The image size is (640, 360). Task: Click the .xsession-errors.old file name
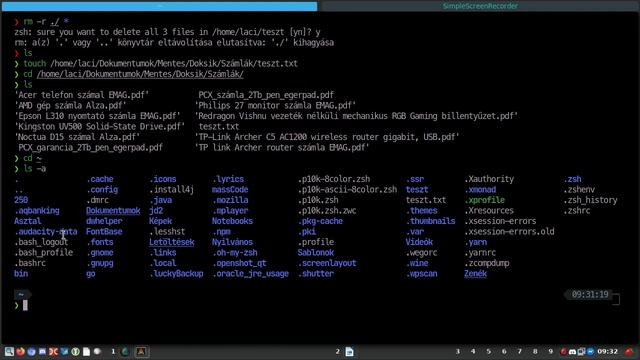[509, 231]
